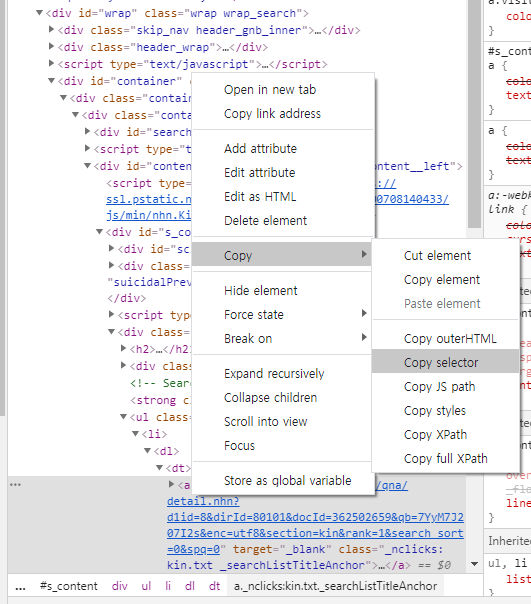Expand the selected anchor element arrow
Image resolution: width=531 pixels, height=604 pixels.
pyautogui.click(x=171, y=484)
